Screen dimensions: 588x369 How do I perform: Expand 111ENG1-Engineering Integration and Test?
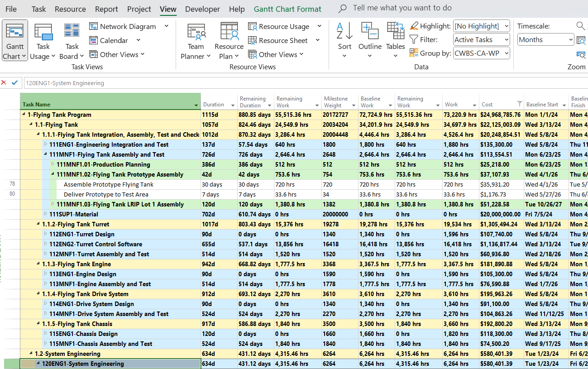point(45,144)
